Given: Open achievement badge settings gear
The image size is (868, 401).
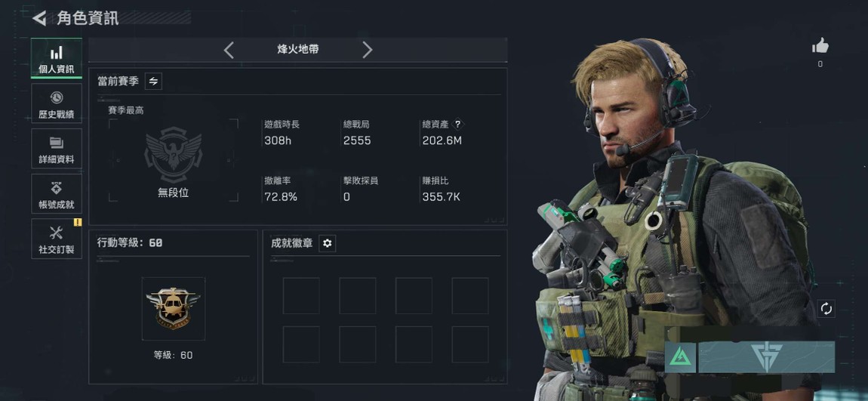Looking at the screenshot, I should 327,243.
